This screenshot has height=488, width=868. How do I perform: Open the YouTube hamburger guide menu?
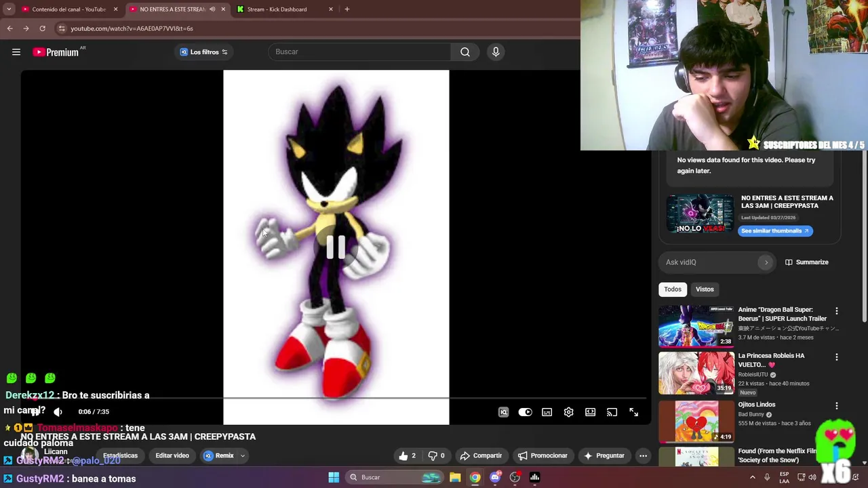pos(16,52)
